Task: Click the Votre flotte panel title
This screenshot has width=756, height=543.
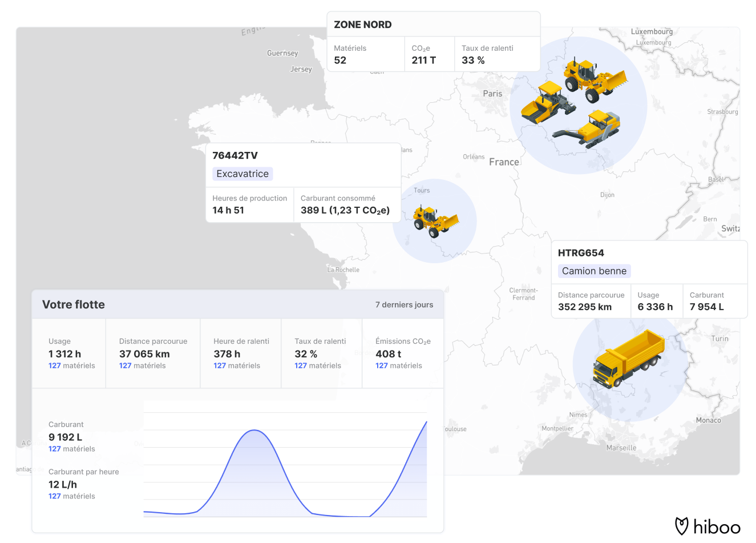Action: [74, 304]
